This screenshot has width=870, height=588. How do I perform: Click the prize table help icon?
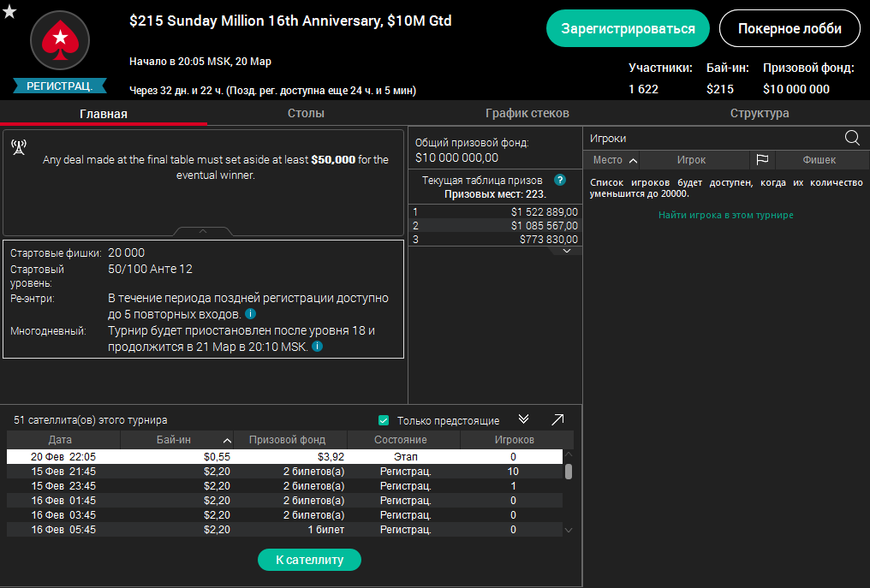(560, 180)
